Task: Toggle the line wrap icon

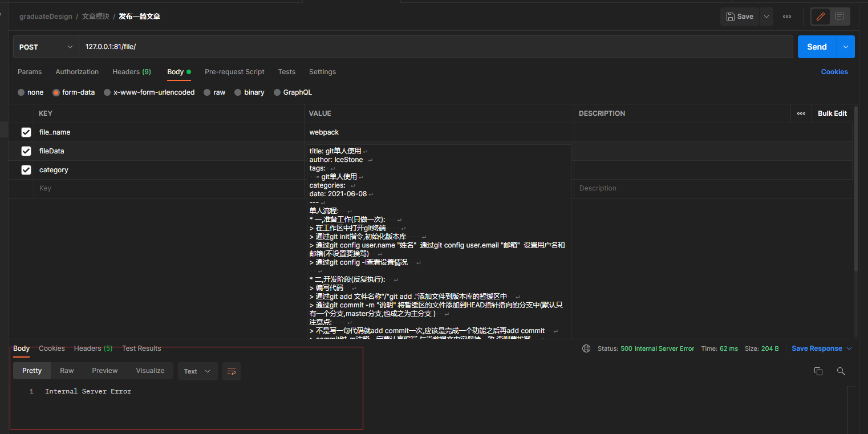Action: coord(232,371)
